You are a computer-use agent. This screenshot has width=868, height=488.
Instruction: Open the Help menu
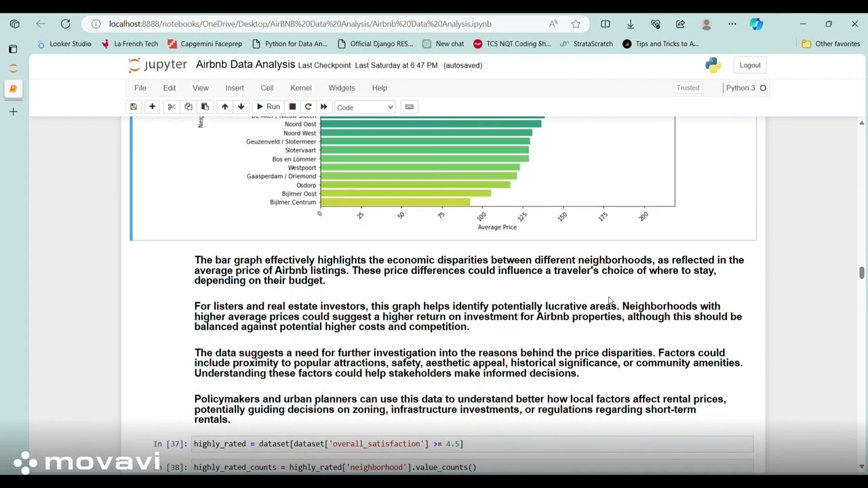[x=379, y=88]
